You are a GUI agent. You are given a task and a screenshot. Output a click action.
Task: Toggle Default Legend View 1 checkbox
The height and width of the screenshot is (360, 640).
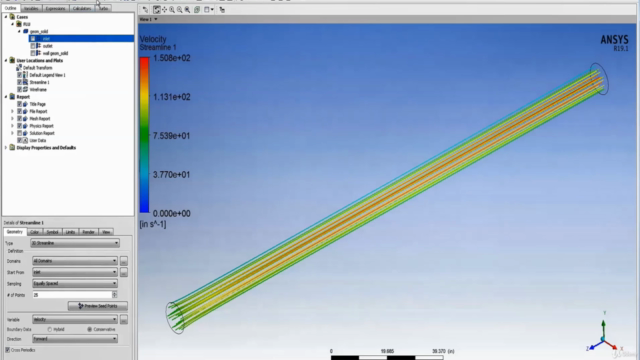tap(19, 75)
